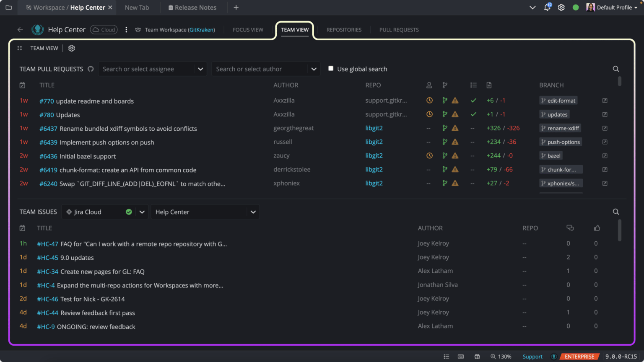Open search in the Team Pull Requests panel
644x362 pixels.
[x=615, y=69]
